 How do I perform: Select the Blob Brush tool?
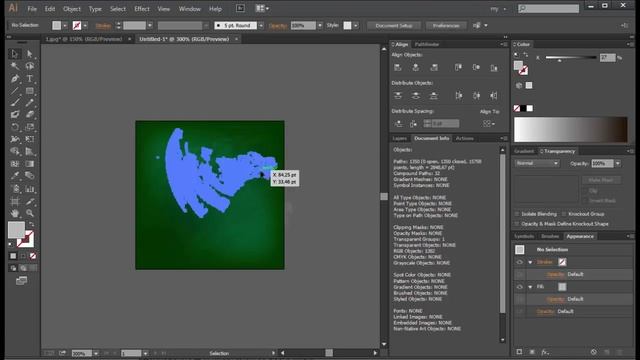15,115
